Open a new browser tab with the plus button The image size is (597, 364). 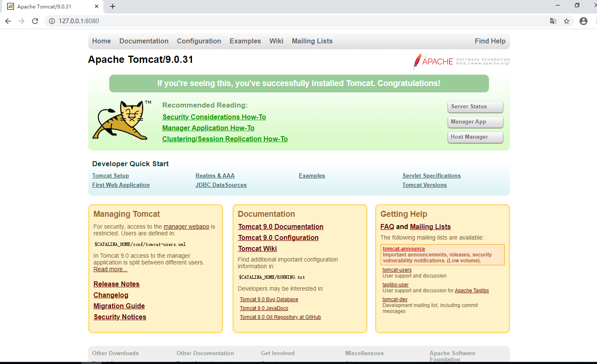coord(112,6)
